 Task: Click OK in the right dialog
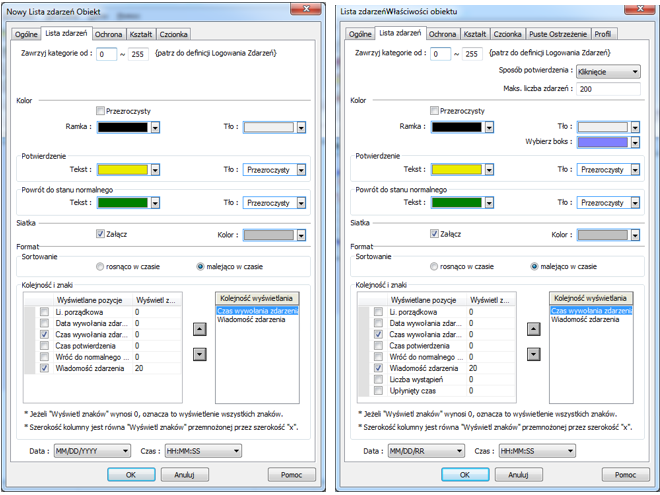(465, 475)
